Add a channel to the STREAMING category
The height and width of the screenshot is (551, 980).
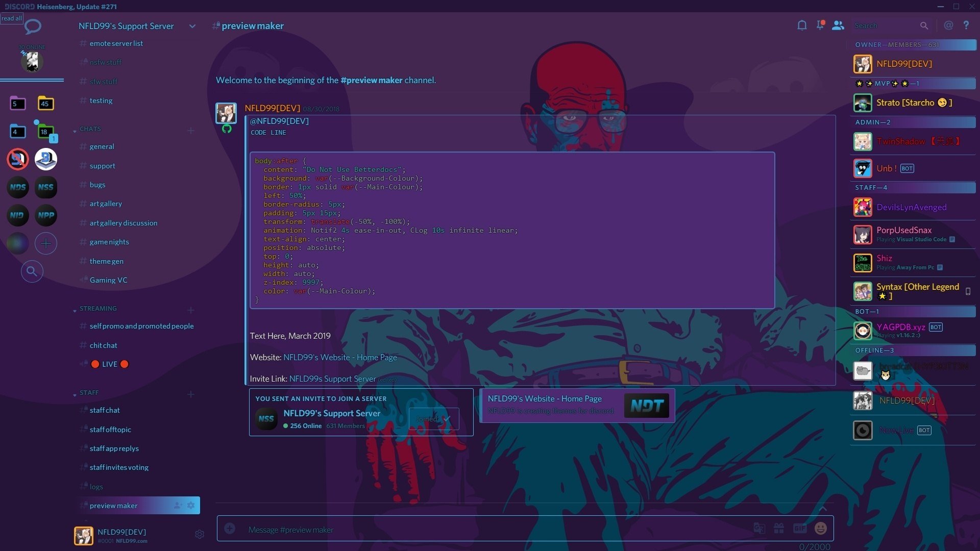[191, 310]
